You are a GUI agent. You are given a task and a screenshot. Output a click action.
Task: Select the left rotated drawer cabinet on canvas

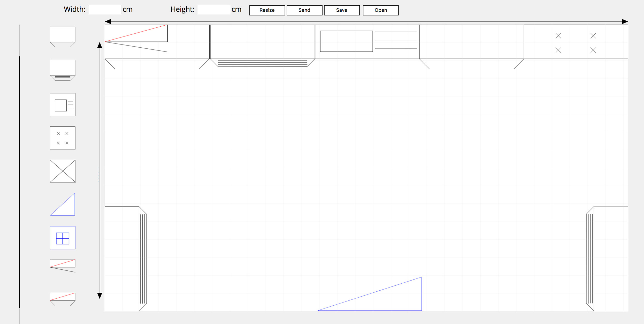coord(126,259)
